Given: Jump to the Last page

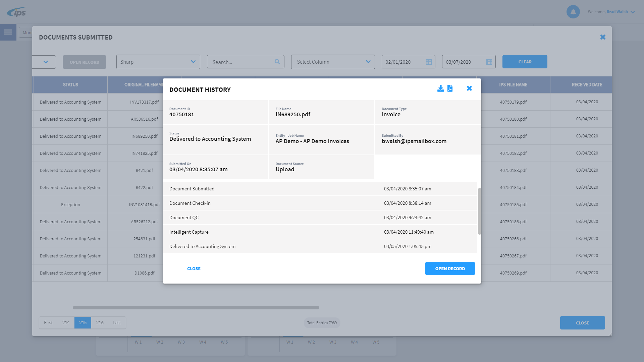Looking at the screenshot, I should pos(117,322).
